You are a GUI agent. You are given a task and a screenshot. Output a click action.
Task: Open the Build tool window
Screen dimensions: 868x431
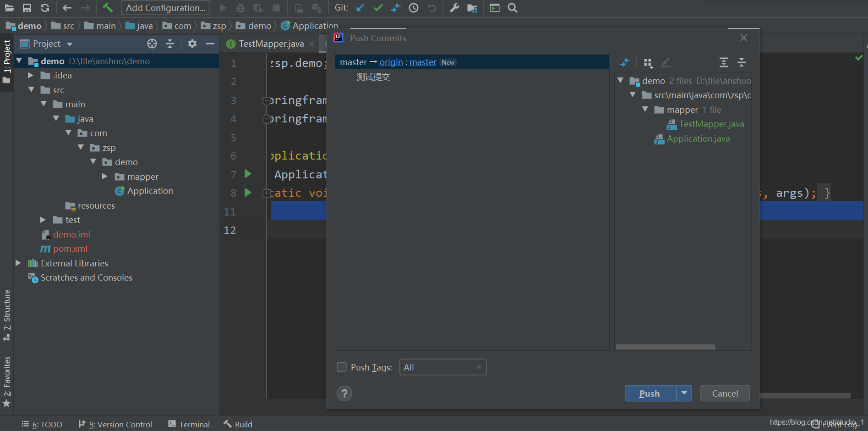(238, 425)
